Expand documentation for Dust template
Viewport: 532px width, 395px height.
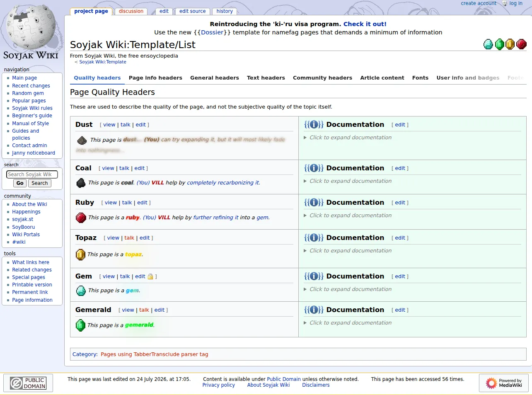point(348,138)
